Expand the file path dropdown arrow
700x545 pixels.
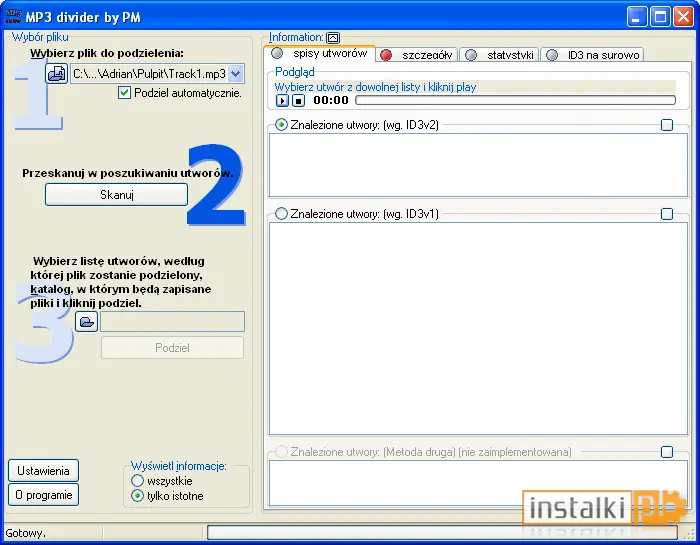point(236,73)
